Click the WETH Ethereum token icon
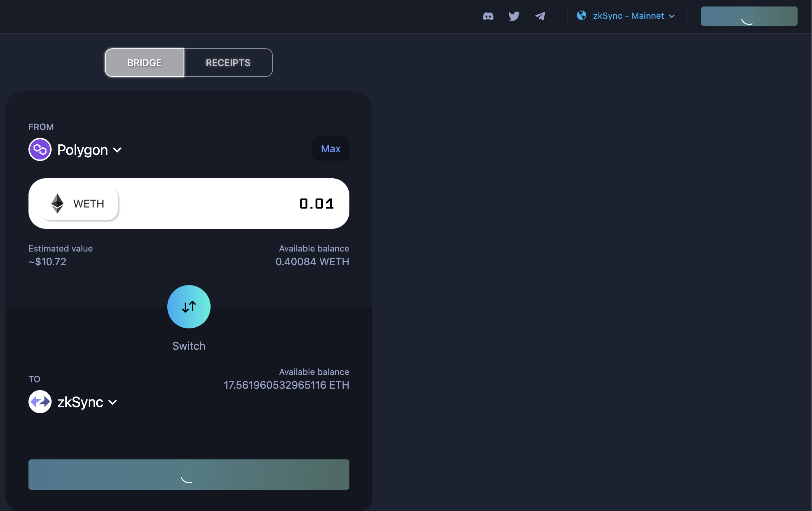Image resolution: width=812 pixels, height=511 pixels. click(57, 204)
